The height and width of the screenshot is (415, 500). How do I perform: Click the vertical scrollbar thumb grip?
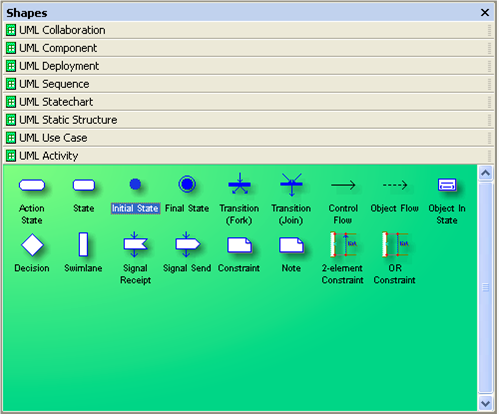tap(486, 287)
